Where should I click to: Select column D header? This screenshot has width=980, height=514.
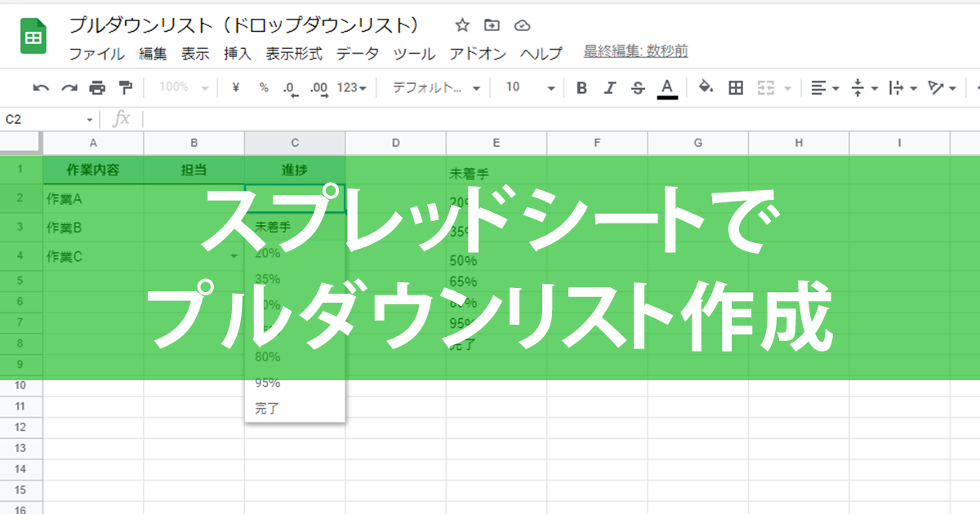395,144
